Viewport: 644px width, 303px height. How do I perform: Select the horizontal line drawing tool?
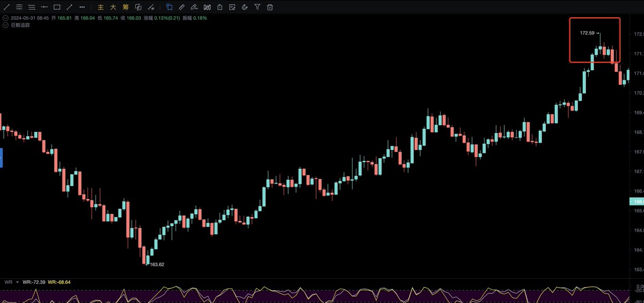coord(44,8)
